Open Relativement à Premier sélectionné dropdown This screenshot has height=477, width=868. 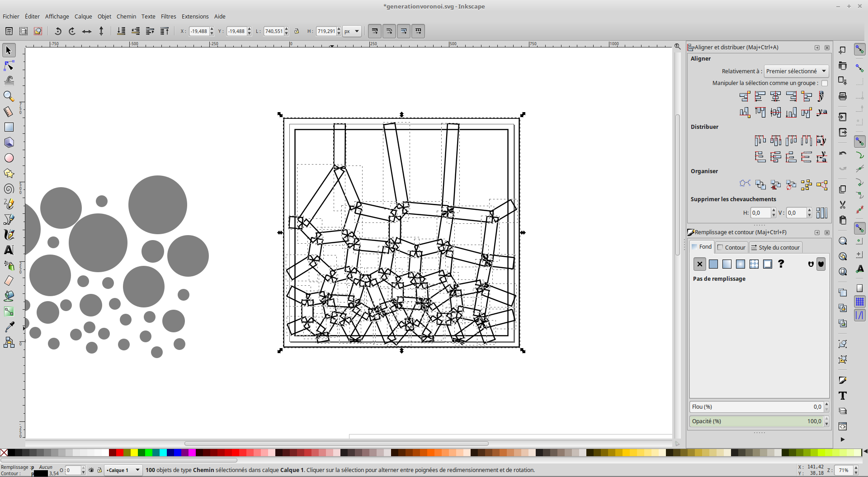[x=796, y=71]
